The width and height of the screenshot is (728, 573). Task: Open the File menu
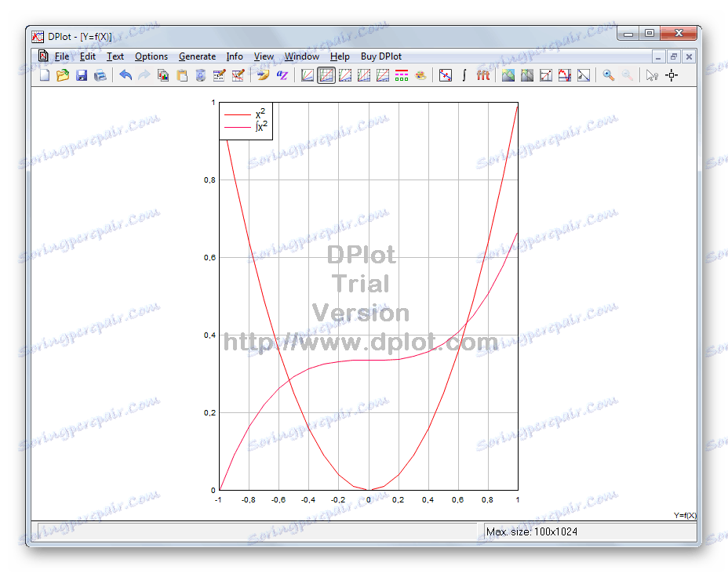[x=62, y=56]
